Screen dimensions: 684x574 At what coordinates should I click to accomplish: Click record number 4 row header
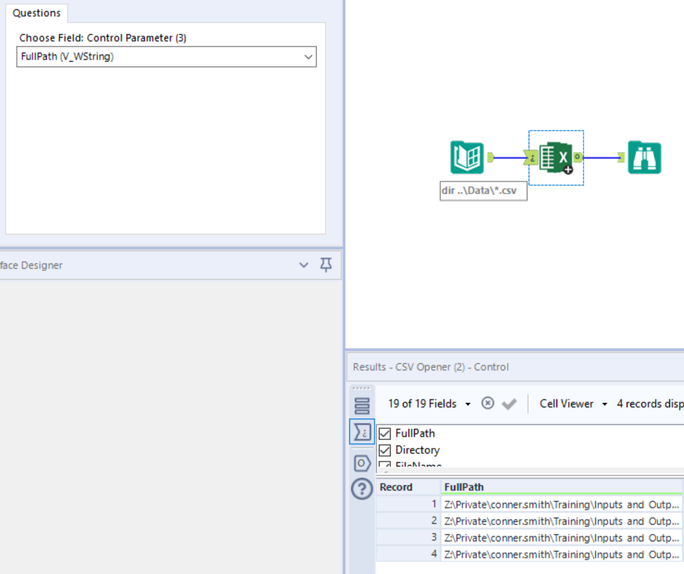[x=409, y=554]
